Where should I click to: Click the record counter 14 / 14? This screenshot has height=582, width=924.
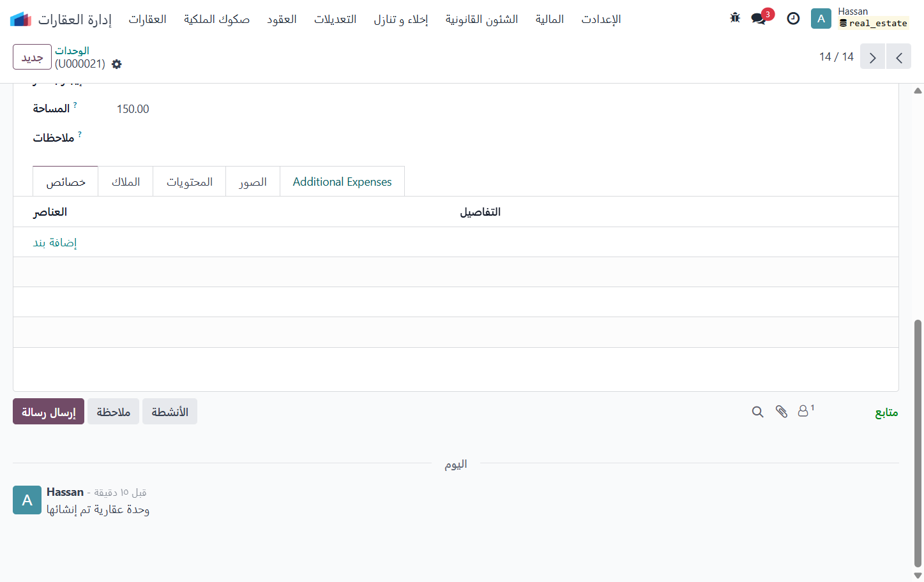pyautogui.click(x=837, y=57)
